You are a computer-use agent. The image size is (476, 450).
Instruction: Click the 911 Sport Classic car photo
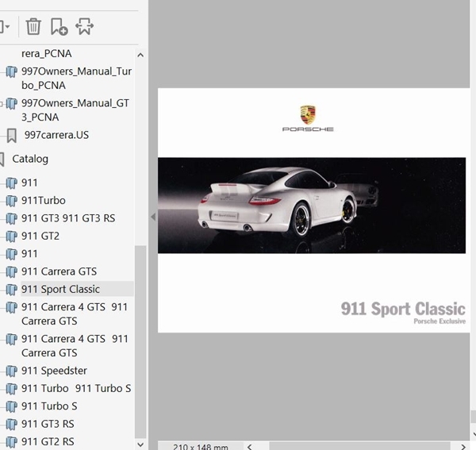(312, 206)
